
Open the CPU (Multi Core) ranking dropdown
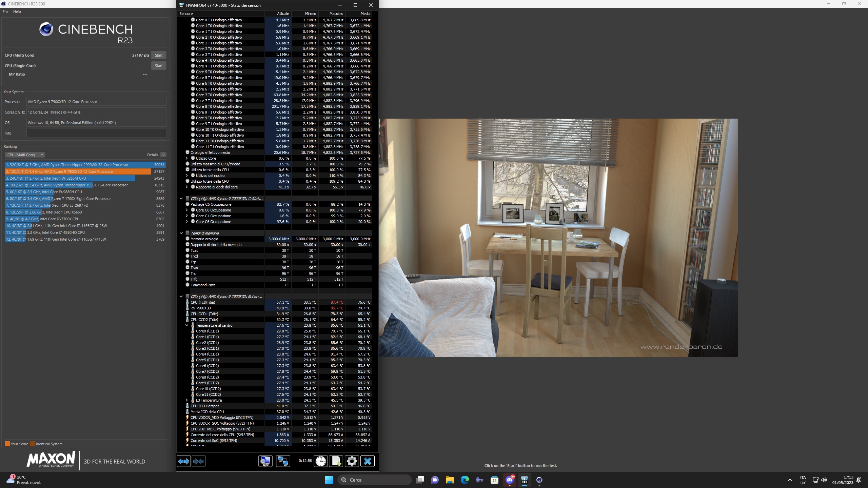[x=25, y=155]
